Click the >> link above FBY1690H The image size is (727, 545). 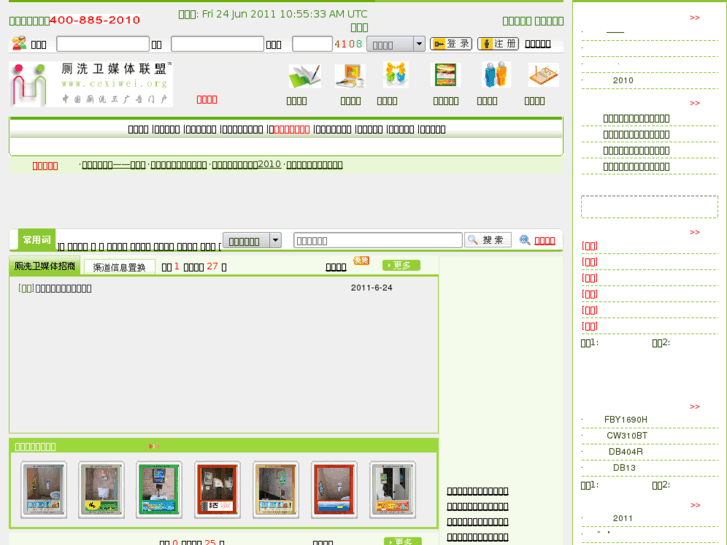(695, 407)
